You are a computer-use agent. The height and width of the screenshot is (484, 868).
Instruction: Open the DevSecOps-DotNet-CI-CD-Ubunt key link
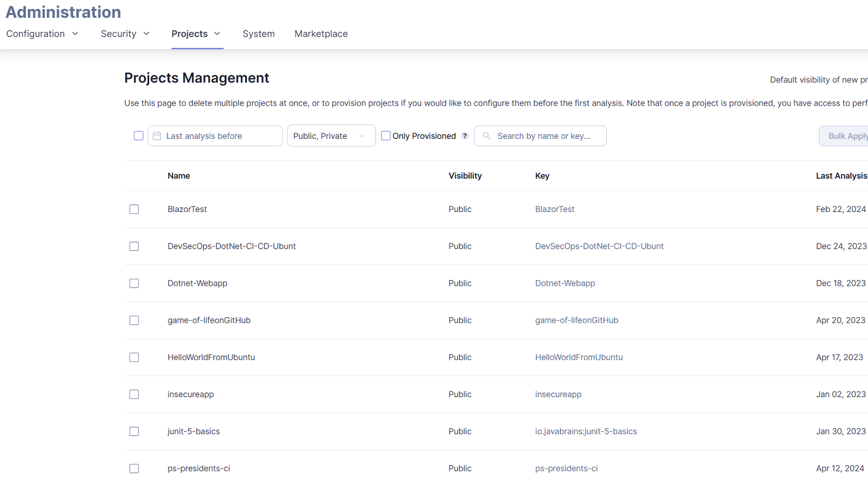coord(599,246)
